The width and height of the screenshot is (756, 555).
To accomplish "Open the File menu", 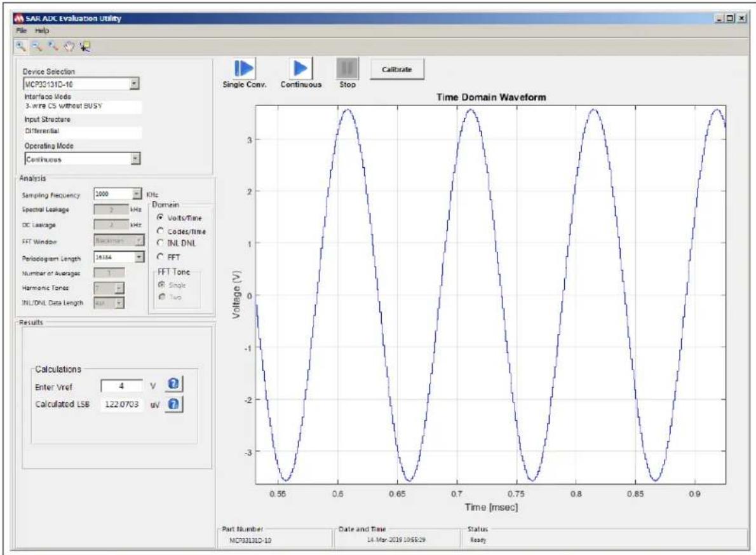I will 21,31.
